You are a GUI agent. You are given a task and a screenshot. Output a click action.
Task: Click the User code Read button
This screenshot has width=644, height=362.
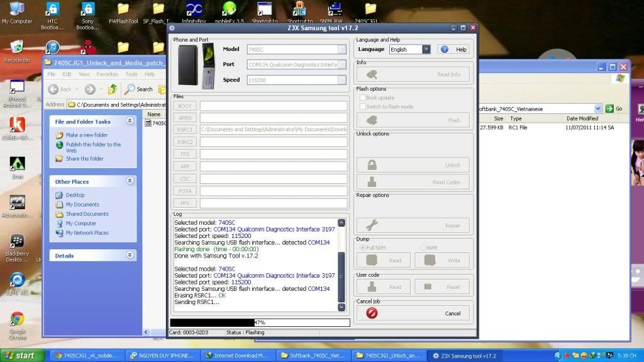383,286
